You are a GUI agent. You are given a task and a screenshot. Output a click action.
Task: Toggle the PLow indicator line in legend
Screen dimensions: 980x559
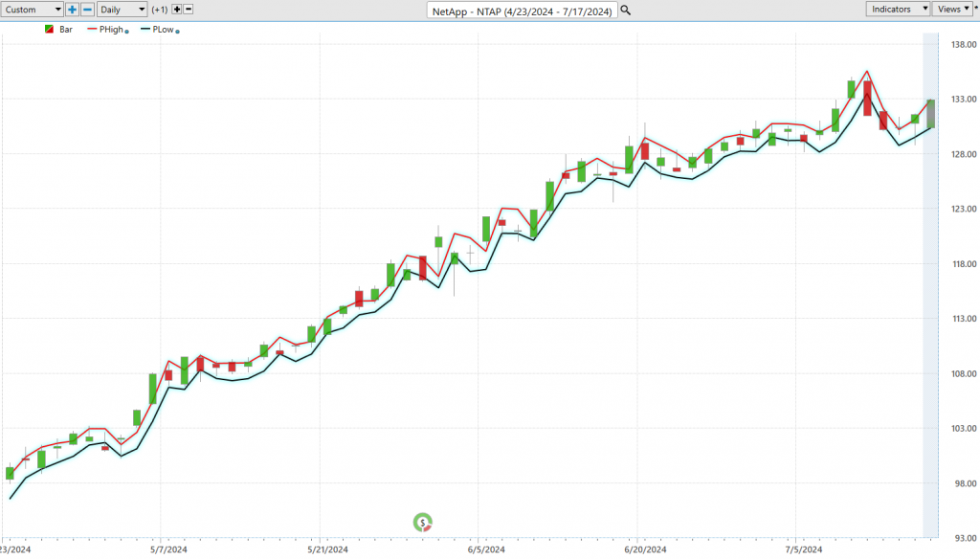(x=158, y=30)
